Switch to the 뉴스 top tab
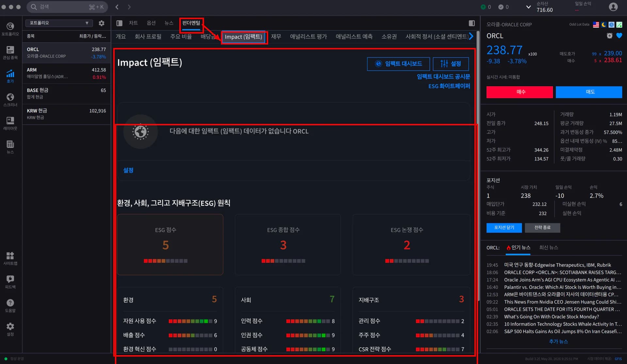Screen dimensions: 627x364 (169, 23)
